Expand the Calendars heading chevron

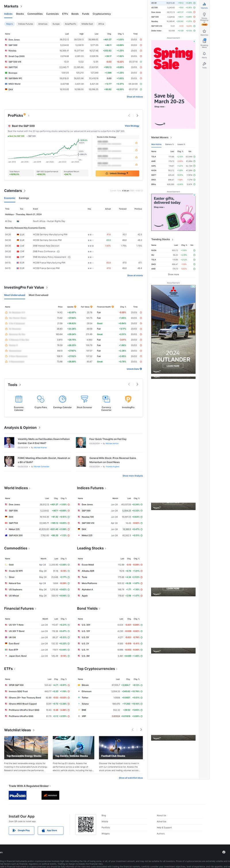[25, 191]
